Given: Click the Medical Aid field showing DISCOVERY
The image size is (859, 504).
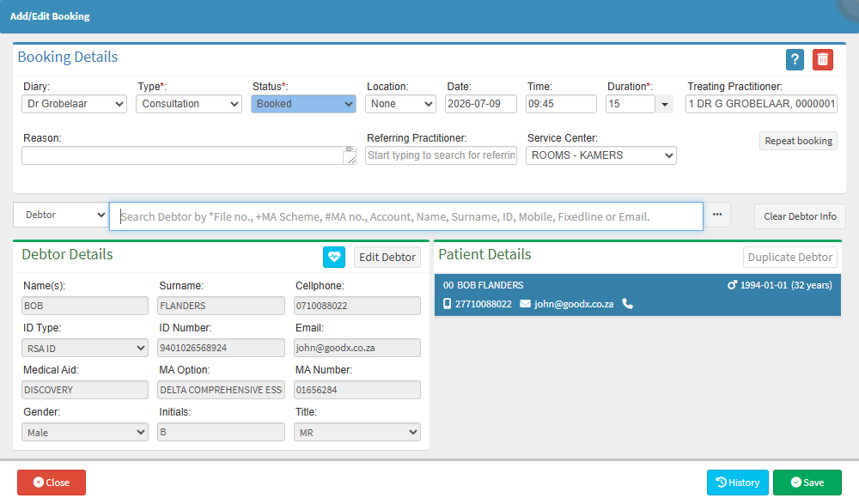Looking at the screenshot, I should tap(85, 390).
